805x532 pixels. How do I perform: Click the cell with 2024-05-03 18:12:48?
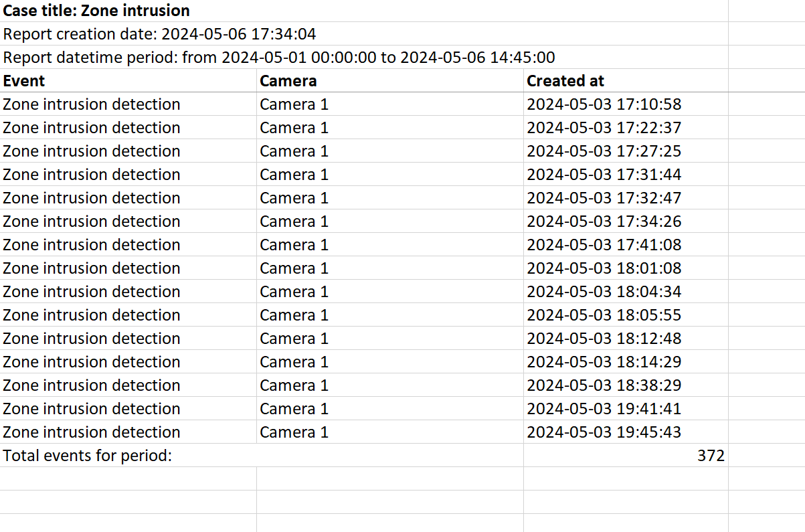point(604,339)
